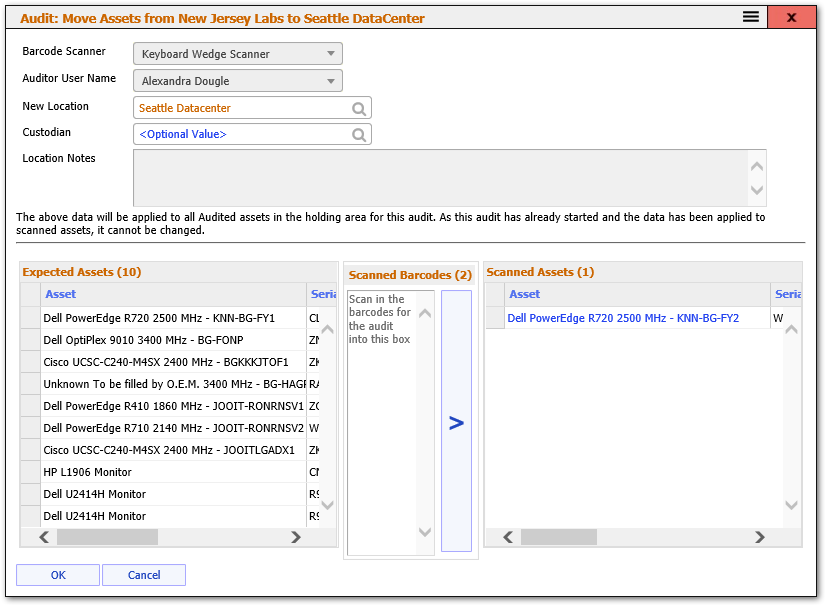Sort Expected Assets by the Asset column header
Viewport: 826px width, 606px height.
tap(60, 293)
